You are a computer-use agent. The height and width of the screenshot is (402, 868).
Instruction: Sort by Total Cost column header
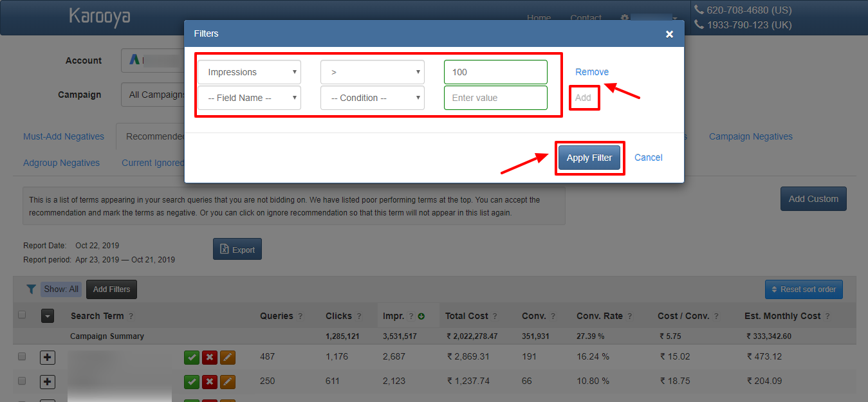click(466, 316)
